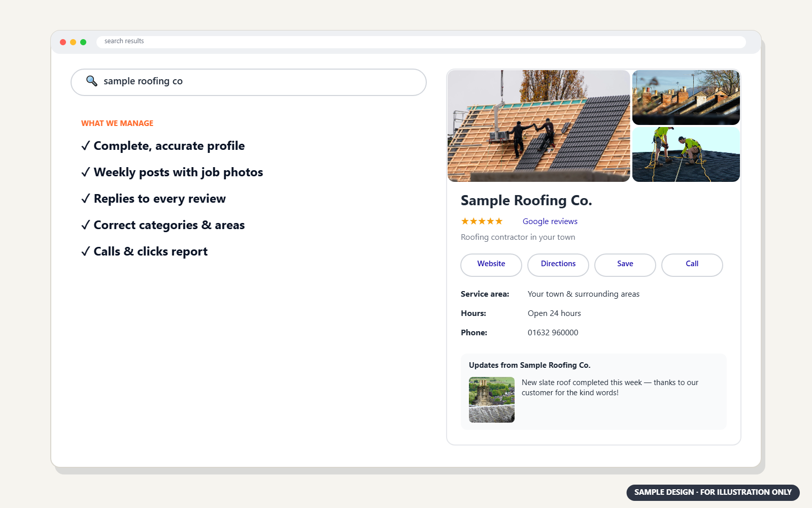Screen dimensions: 812x508
Task: Open the large roof tiling photo
Action: point(539,126)
